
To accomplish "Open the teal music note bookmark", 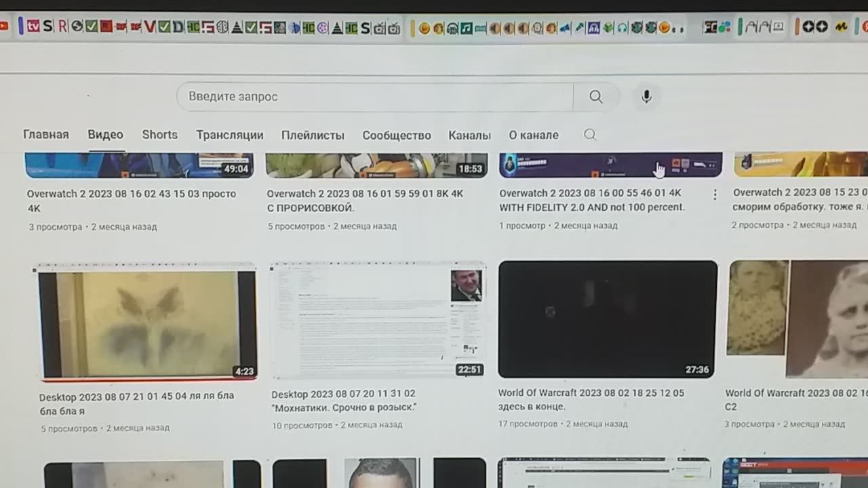I will (467, 28).
